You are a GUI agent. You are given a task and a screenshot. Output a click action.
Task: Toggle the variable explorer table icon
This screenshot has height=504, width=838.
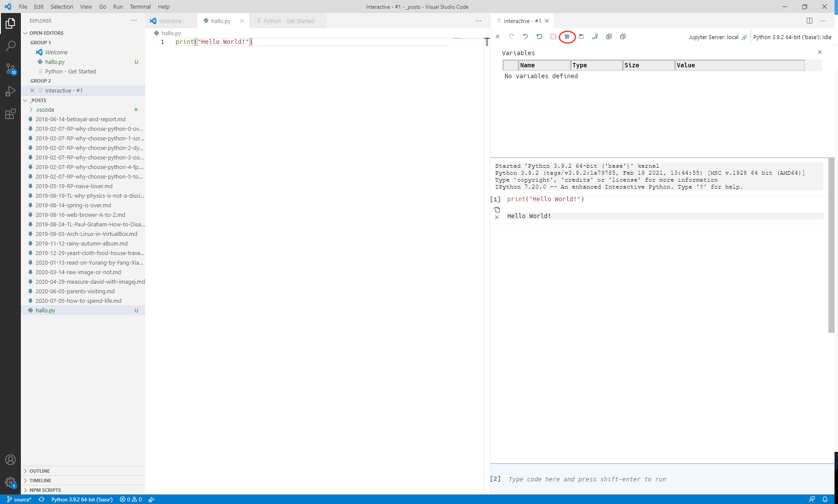567,36
